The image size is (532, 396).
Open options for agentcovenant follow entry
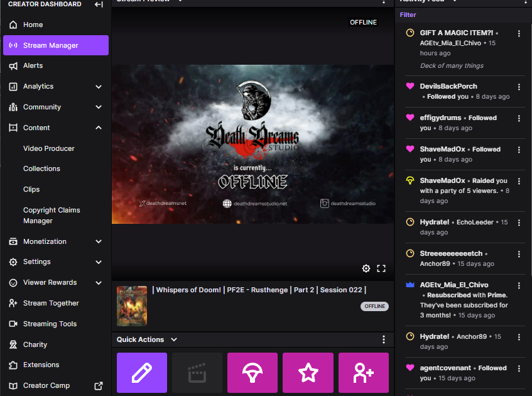tap(519, 368)
